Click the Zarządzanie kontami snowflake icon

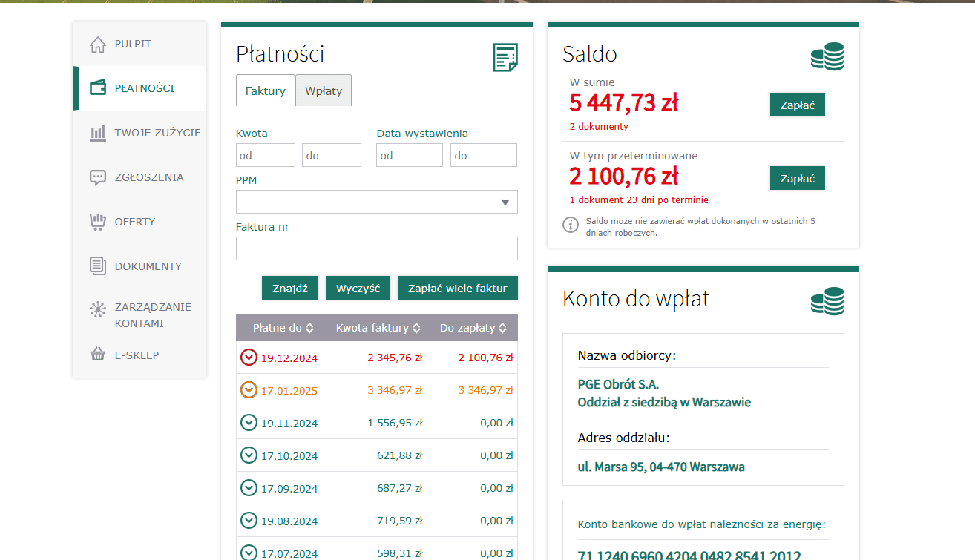98,310
